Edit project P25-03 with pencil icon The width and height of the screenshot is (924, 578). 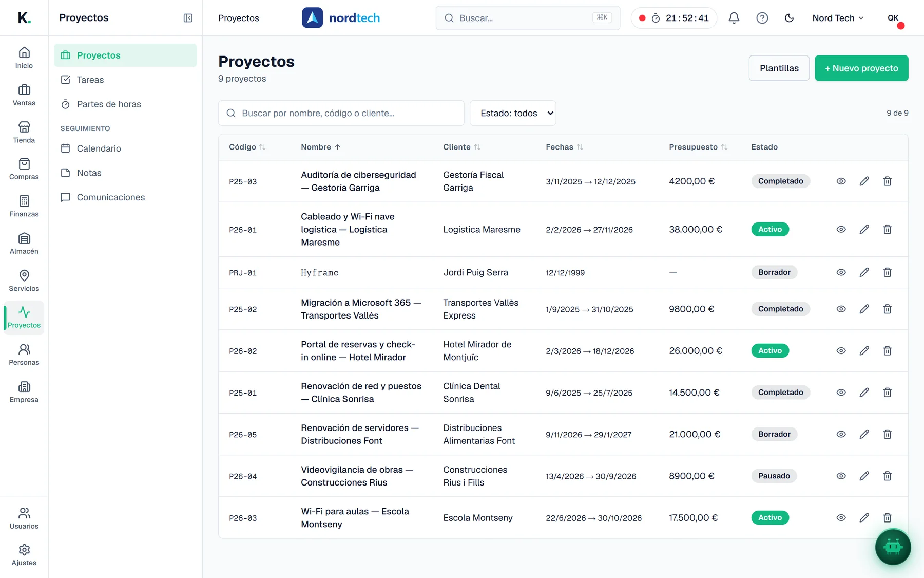(x=864, y=181)
